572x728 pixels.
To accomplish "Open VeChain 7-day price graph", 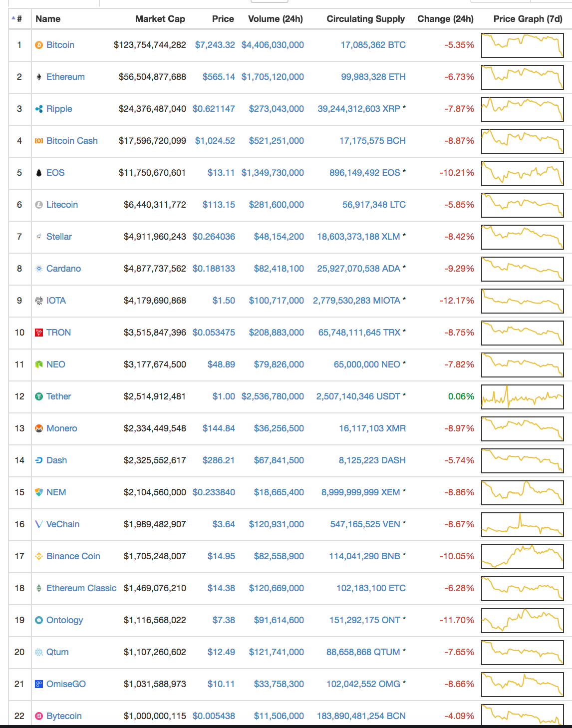I will tap(523, 525).
